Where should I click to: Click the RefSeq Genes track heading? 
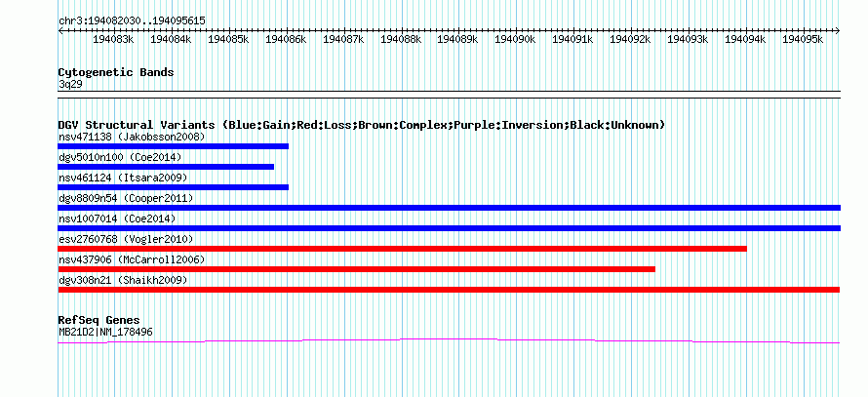(99, 320)
